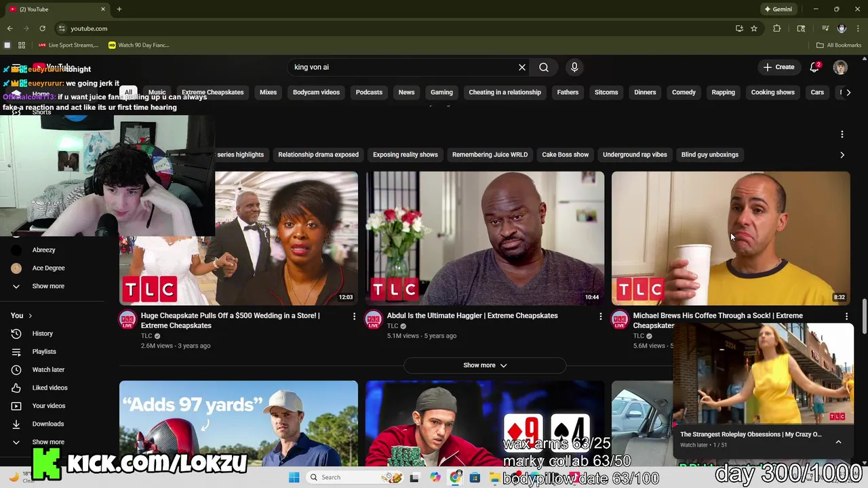The width and height of the screenshot is (868, 488).
Task: Open options for $500 Wedding video
Action: click(x=354, y=317)
